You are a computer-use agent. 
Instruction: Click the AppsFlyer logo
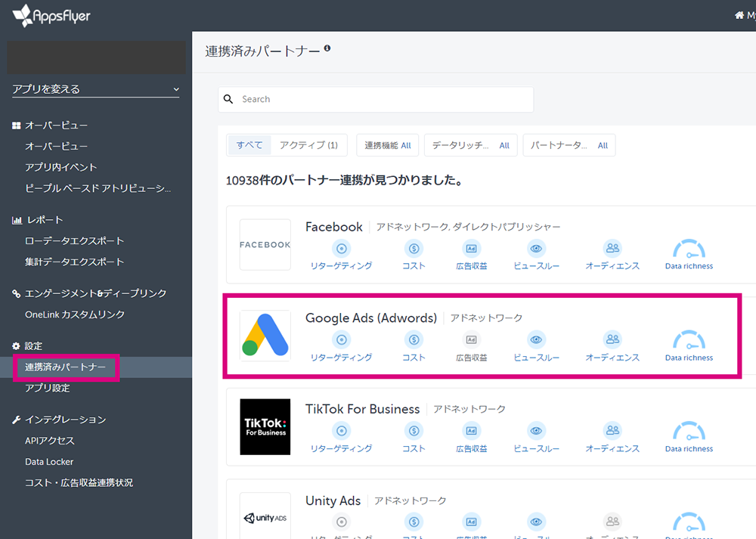[x=51, y=16]
